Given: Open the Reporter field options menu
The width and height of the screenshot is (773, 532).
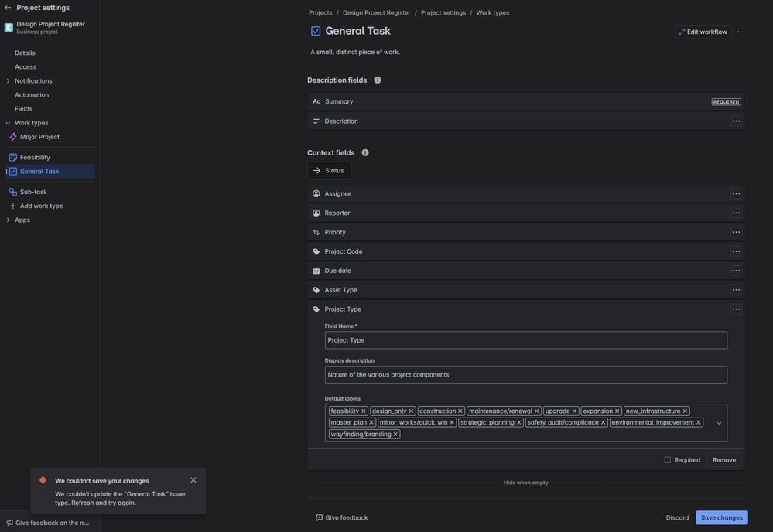Looking at the screenshot, I should pos(736,213).
